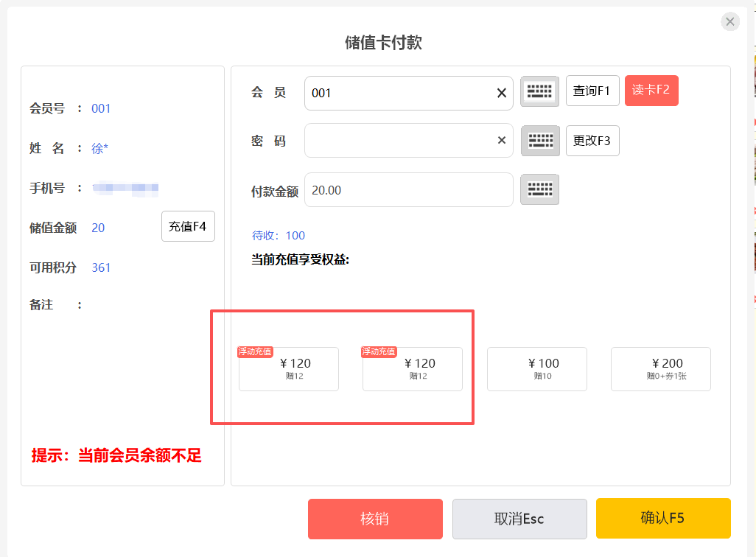Select the ¥100 recharge option with 赠10

[536, 369]
